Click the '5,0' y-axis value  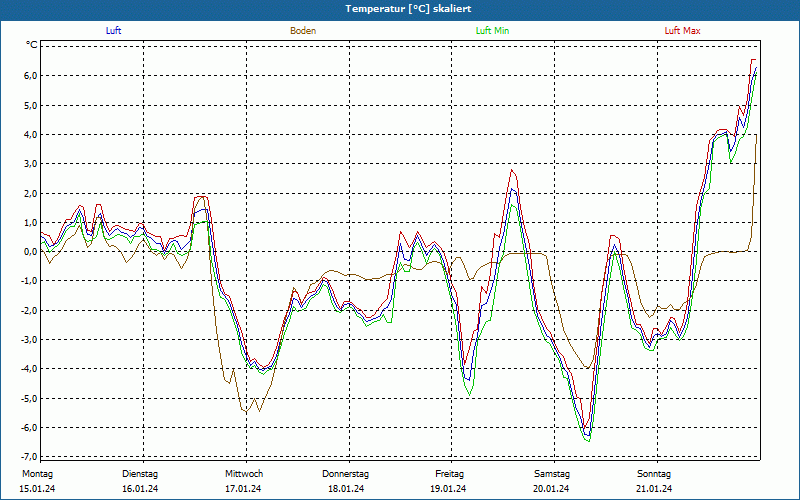click(31, 105)
